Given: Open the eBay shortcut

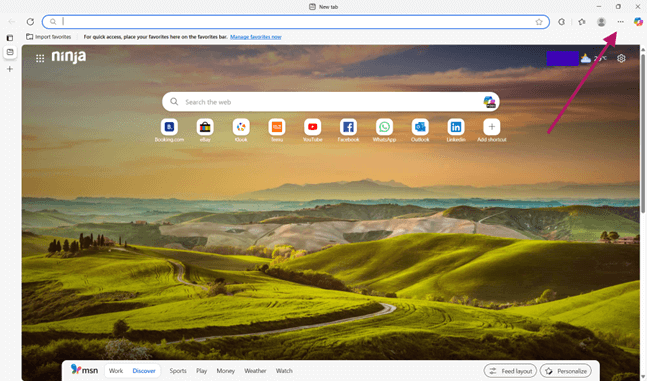Looking at the screenshot, I should (x=205, y=130).
